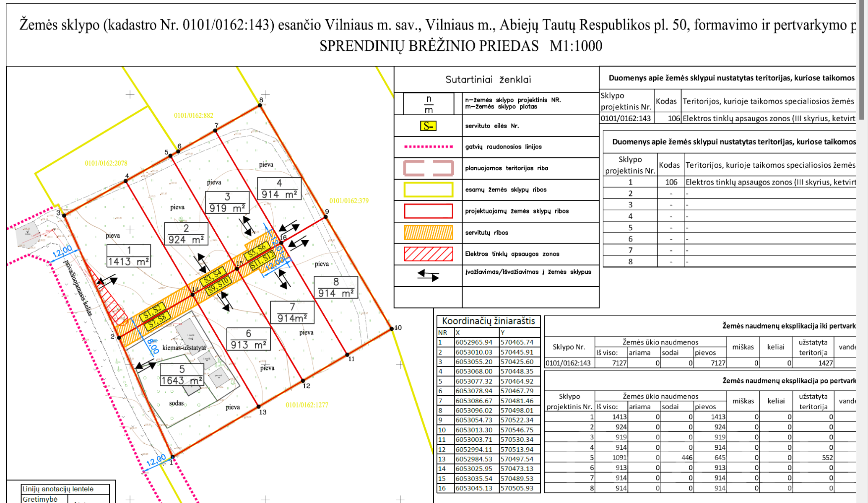Click the orange hatched 'servitutų ribos' legend swatch
The width and height of the screenshot is (868, 503).
click(x=428, y=233)
